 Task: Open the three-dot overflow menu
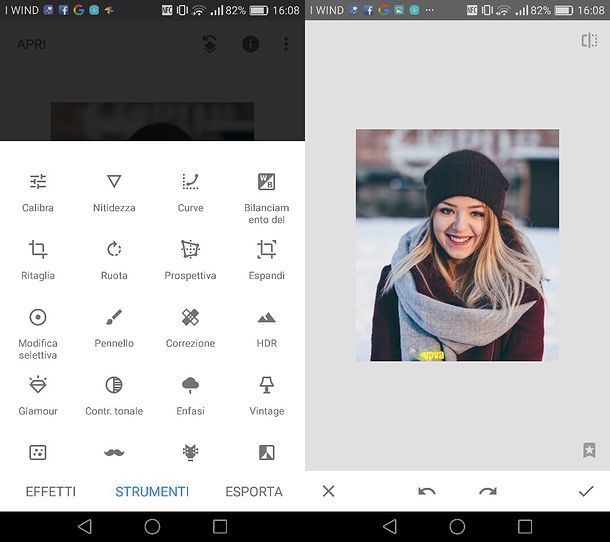coord(286,44)
